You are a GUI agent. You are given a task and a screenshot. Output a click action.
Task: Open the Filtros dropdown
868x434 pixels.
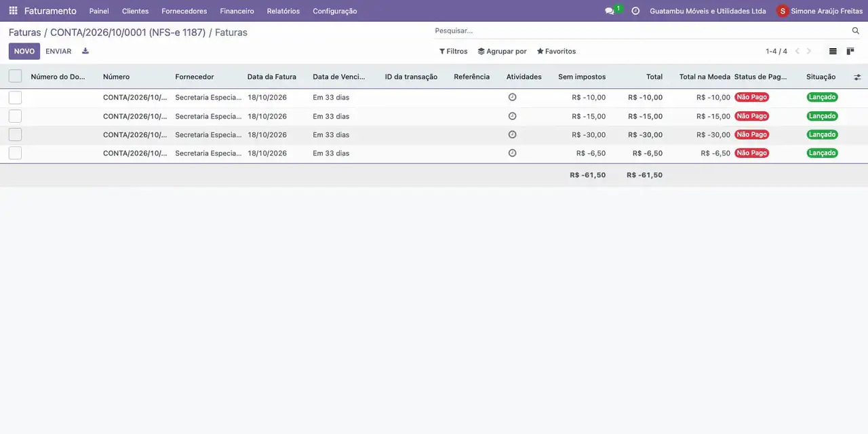[x=453, y=52]
